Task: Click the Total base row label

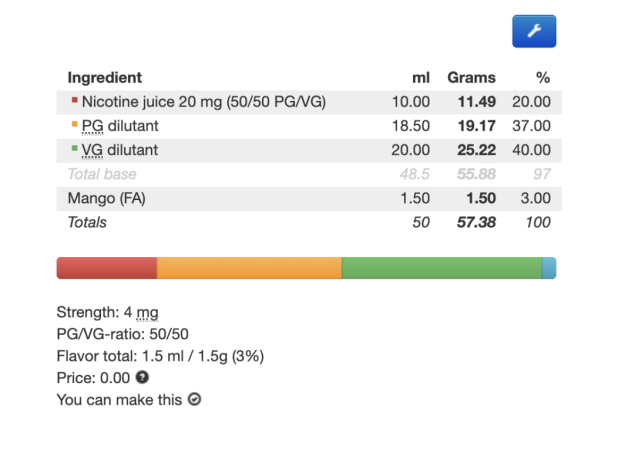Action: (102, 174)
